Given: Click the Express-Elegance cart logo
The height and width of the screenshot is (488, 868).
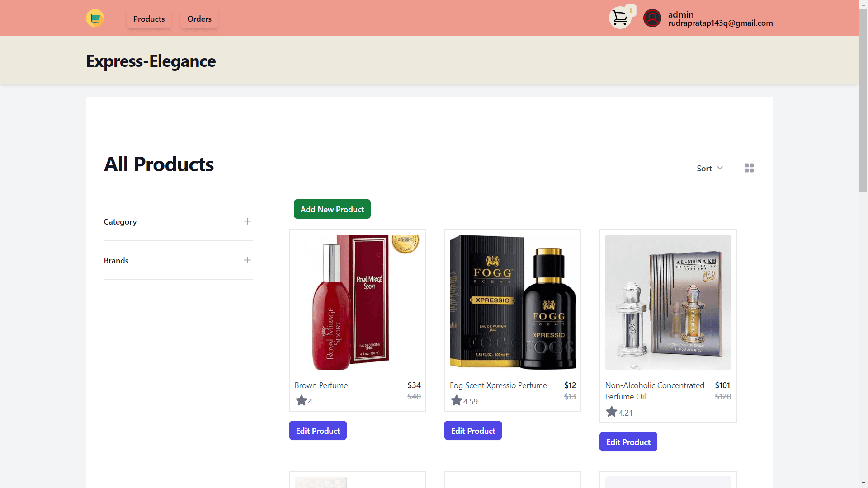Looking at the screenshot, I should coord(95,19).
